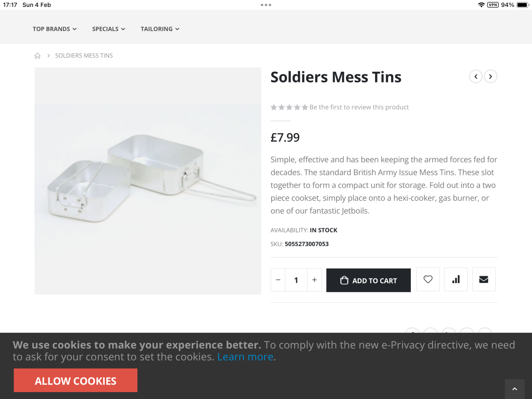Click the Allow Cookies button
Screen dimensions: 532x399
tap(76, 381)
